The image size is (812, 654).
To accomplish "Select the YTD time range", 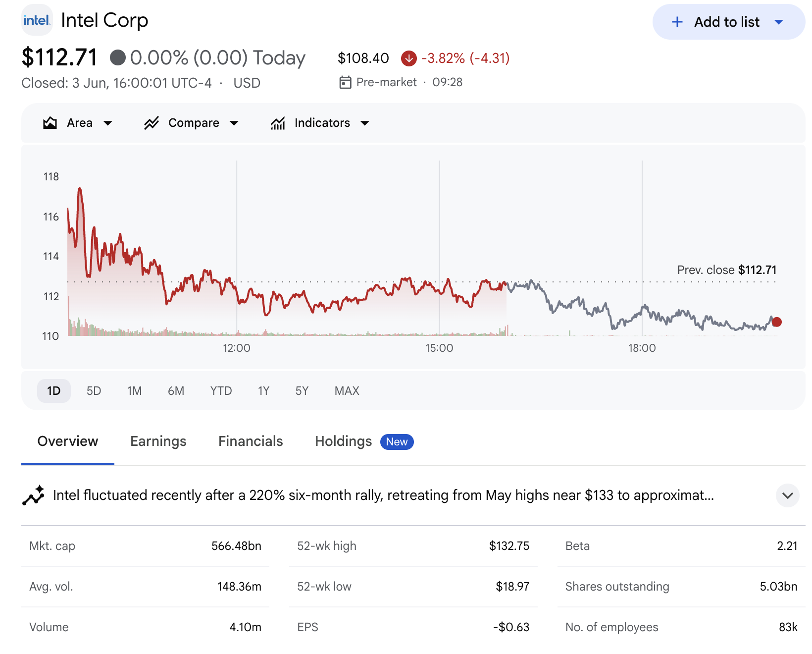I will click(x=221, y=391).
